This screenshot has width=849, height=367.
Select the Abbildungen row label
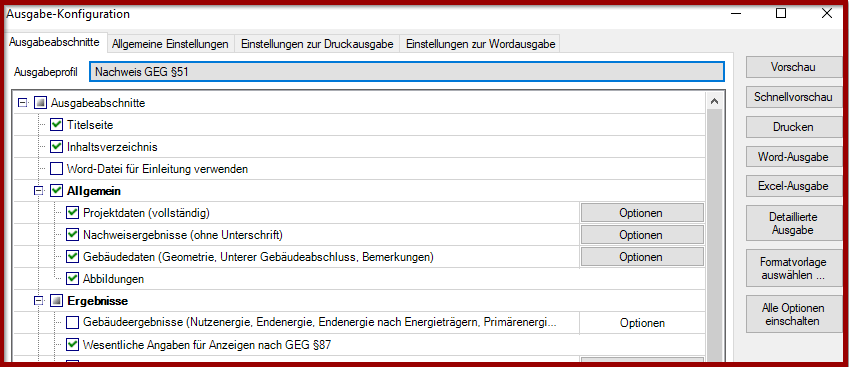tap(113, 279)
